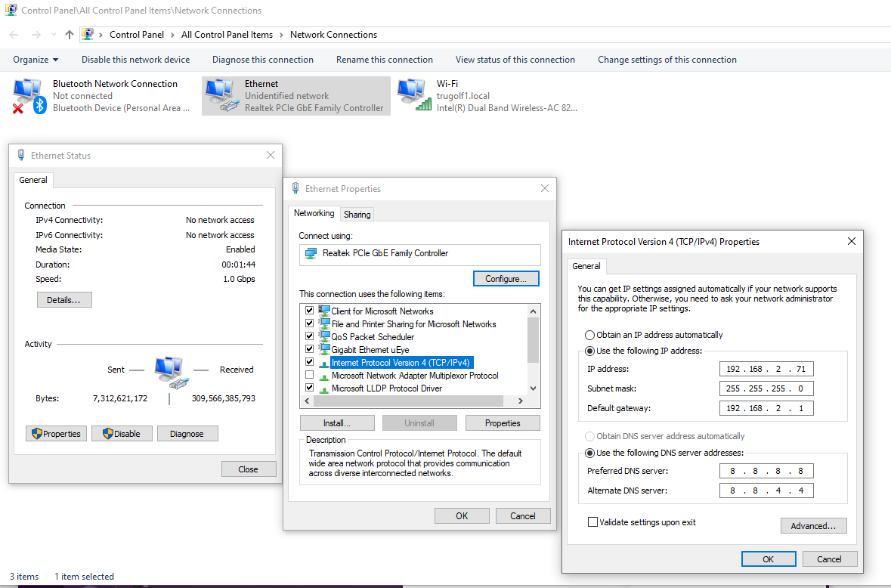Toggle Microsoft LLDP Protocol Driver checkbox

pyautogui.click(x=309, y=388)
